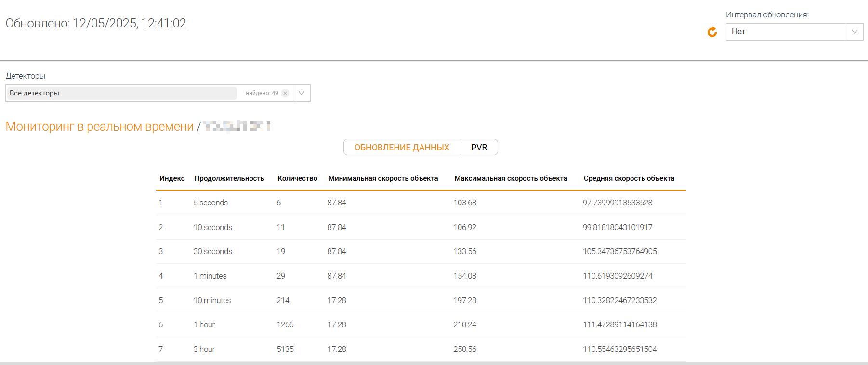Click count value 1266
868x365 pixels.
pyautogui.click(x=285, y=324)
